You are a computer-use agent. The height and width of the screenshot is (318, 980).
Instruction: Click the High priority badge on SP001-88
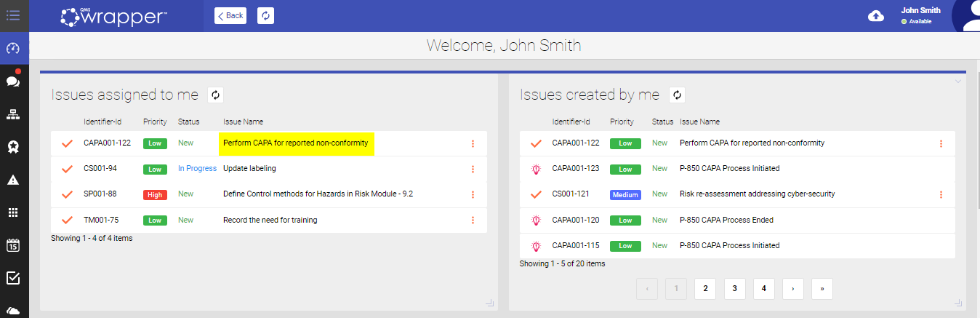tap(155, 194)
